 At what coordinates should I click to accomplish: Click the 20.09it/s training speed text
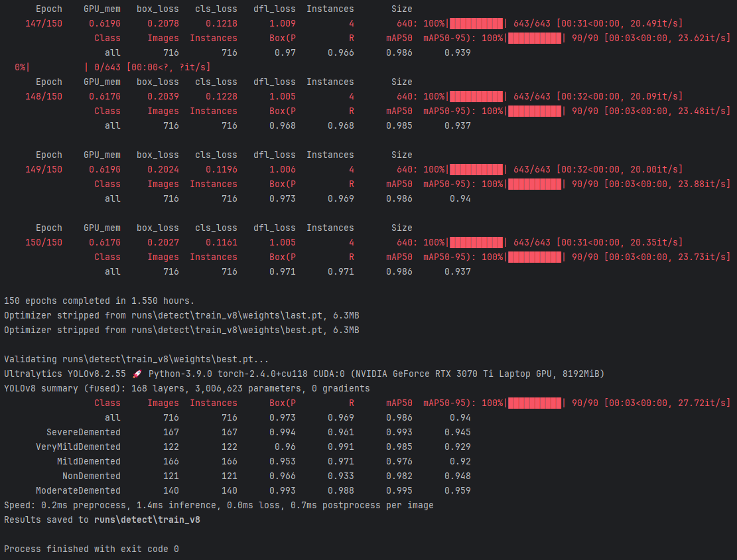654,96
